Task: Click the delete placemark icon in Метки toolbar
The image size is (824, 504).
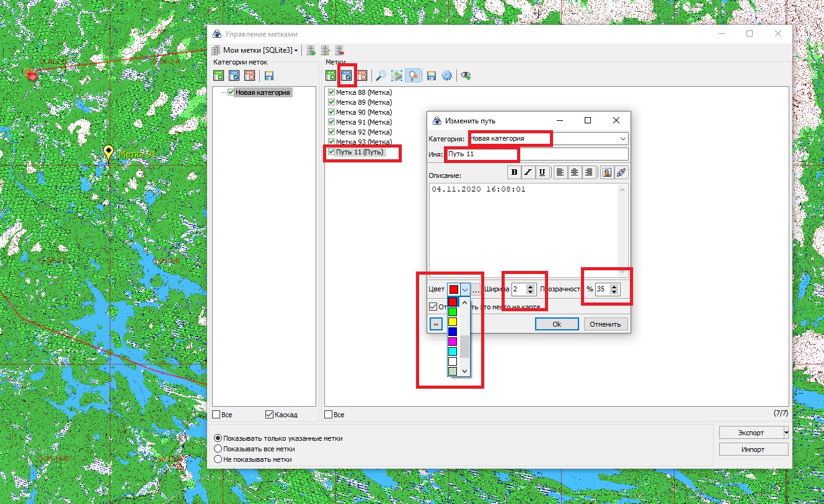Action: coord(362,76)
